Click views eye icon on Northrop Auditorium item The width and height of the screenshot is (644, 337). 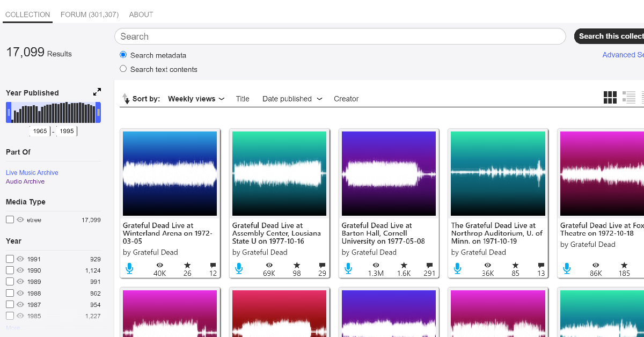[487, 266]
